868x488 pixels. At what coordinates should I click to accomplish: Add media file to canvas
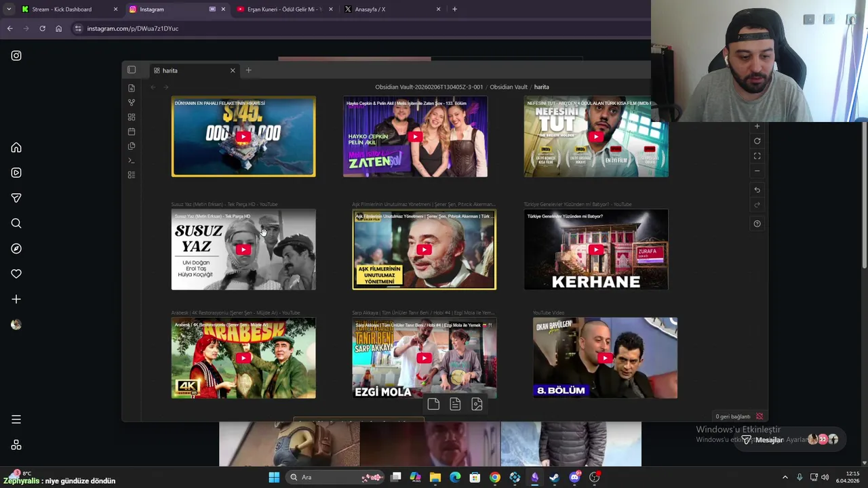(477, 405)
